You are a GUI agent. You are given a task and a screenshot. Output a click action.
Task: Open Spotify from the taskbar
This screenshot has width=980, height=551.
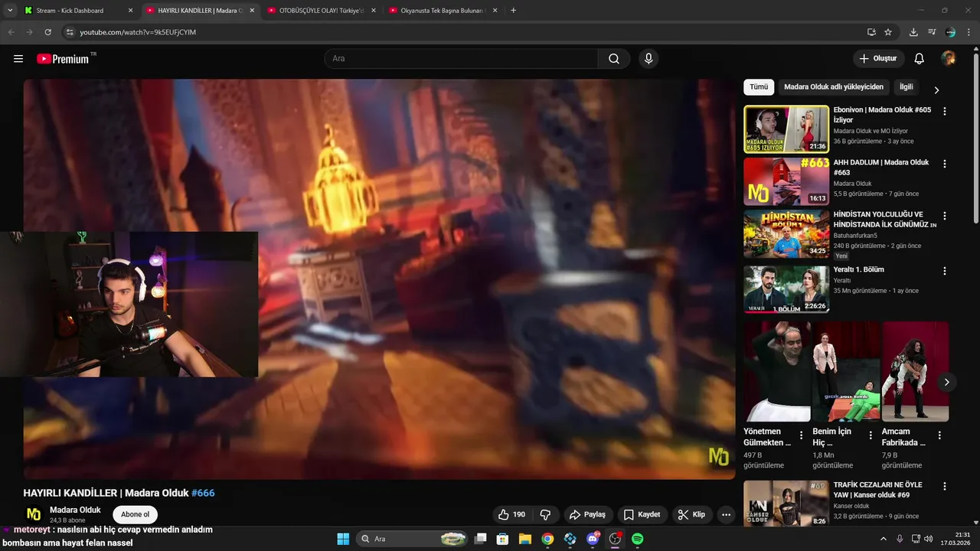tap(637, 539)
